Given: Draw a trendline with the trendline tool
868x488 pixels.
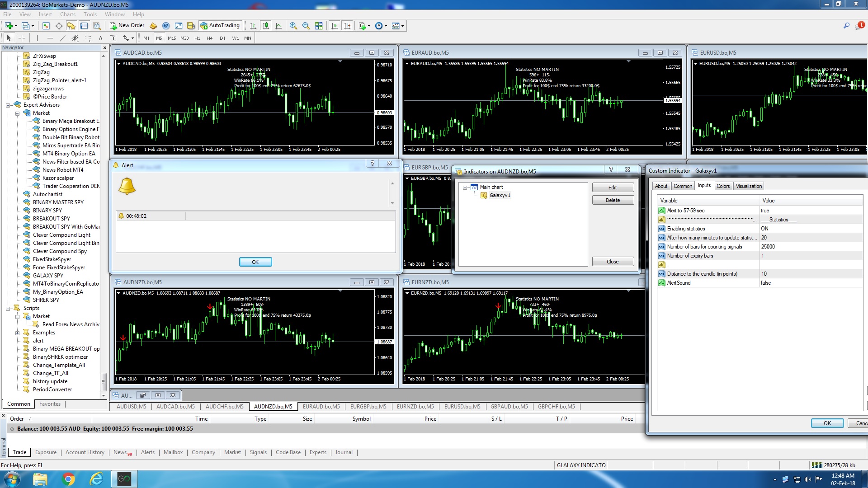Looking at the screenshot, I should coord(63,38).
